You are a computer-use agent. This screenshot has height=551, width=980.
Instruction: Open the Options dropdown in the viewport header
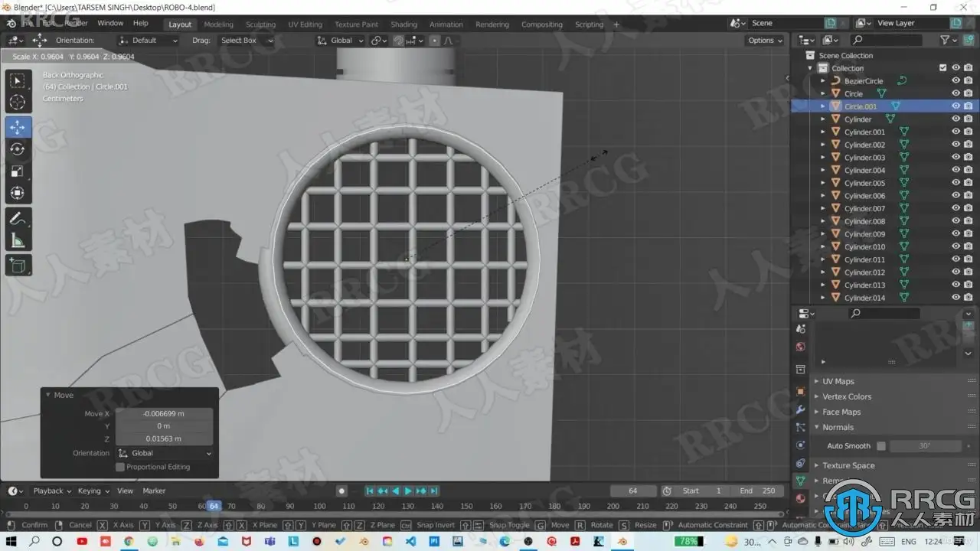coord(765,41)
